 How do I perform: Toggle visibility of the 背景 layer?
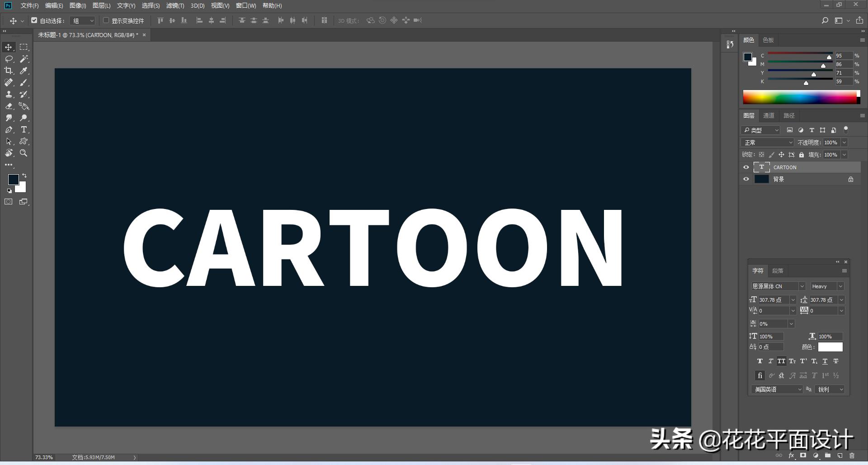coord(746,179)
